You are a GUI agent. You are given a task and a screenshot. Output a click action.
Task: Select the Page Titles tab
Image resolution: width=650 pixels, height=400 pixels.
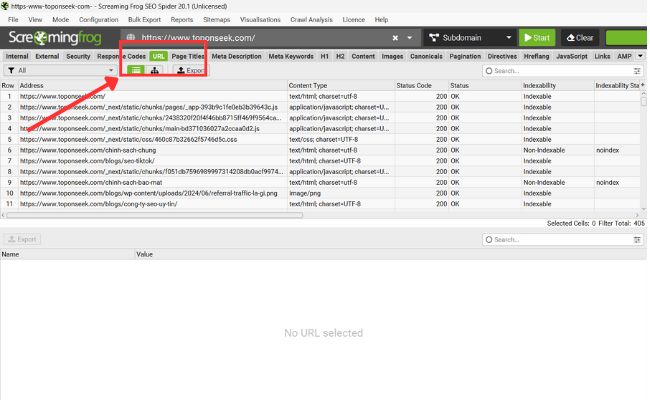(188, 56)
